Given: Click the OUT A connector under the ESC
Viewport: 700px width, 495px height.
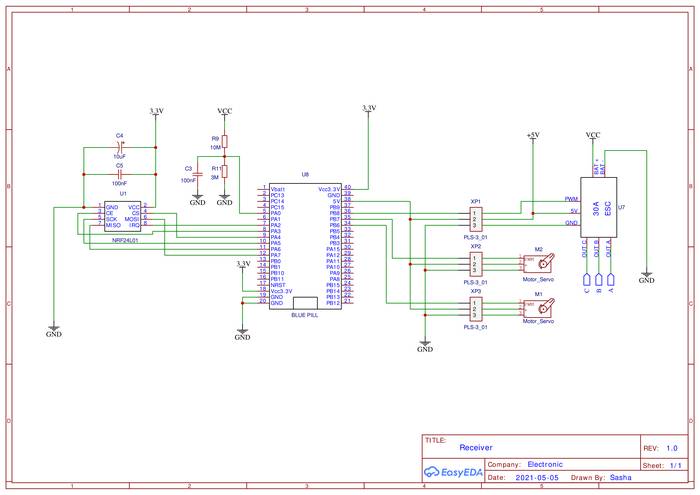Looking at the screenshot, I should click(610, 281).
